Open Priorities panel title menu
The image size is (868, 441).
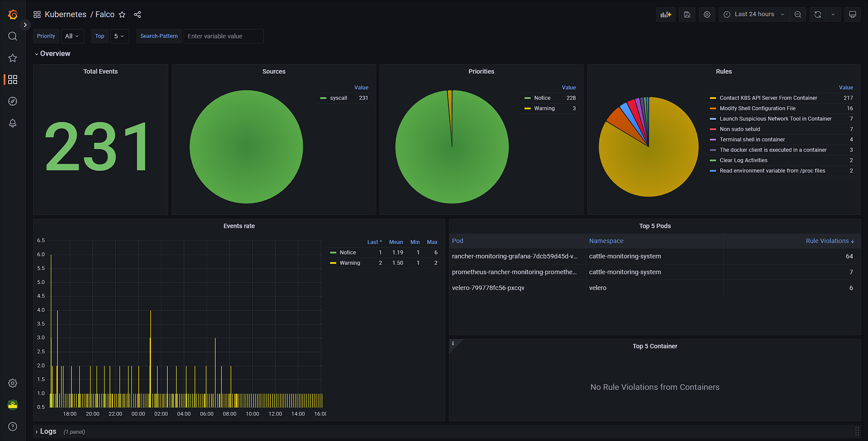coord(481,71)
